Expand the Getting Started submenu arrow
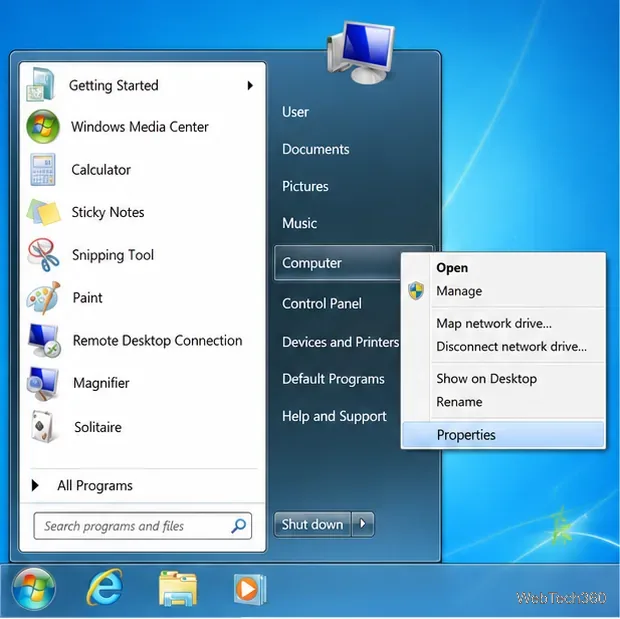This screenshot has width=620, height=619. pos(250,85)
